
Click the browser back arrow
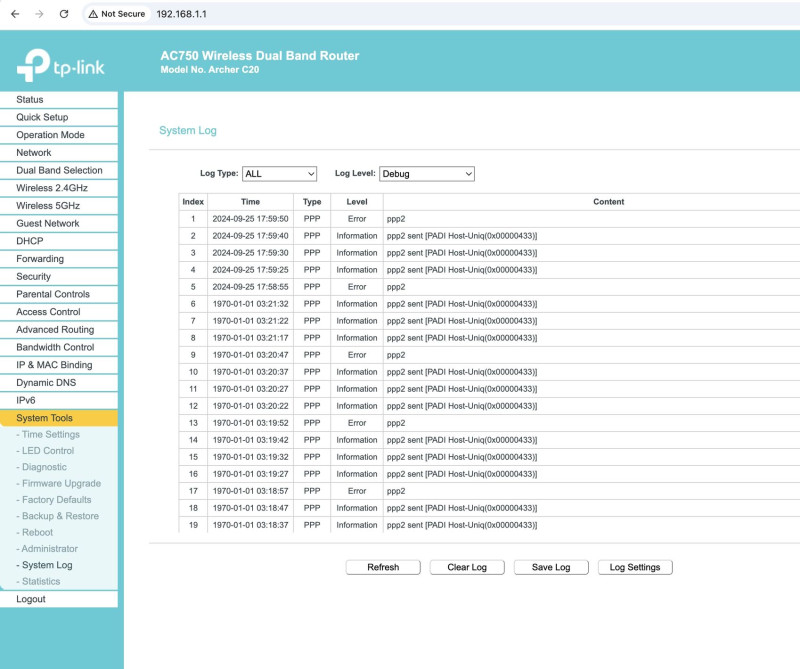[x=15, y=14]
